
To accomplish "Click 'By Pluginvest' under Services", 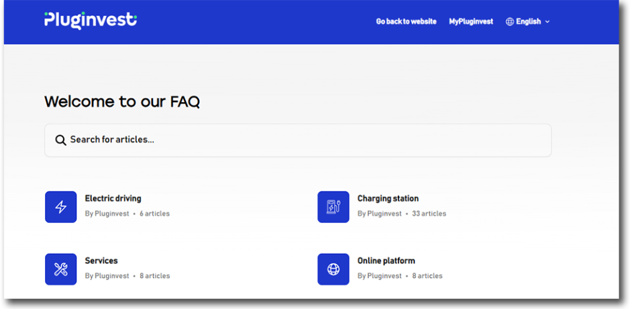I will point(107,275).
